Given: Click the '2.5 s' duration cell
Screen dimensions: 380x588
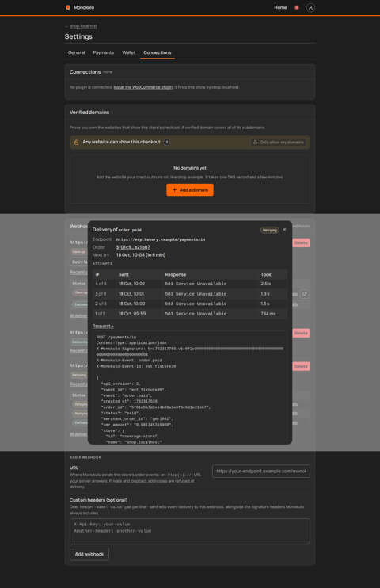Looking at the screenshot, I should [x=266, y=284].
